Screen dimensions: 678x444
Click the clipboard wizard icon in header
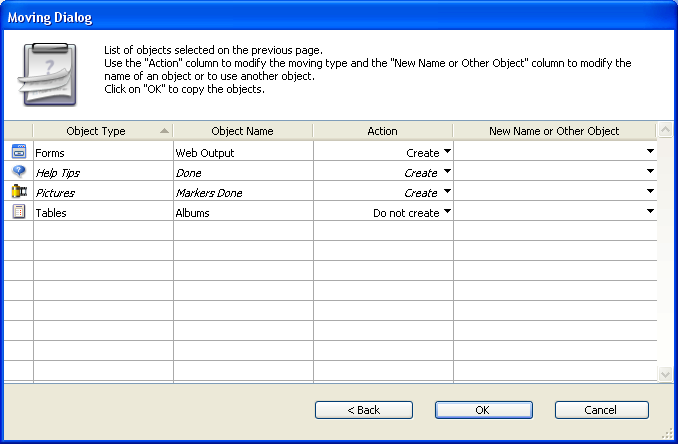point(49,76)
